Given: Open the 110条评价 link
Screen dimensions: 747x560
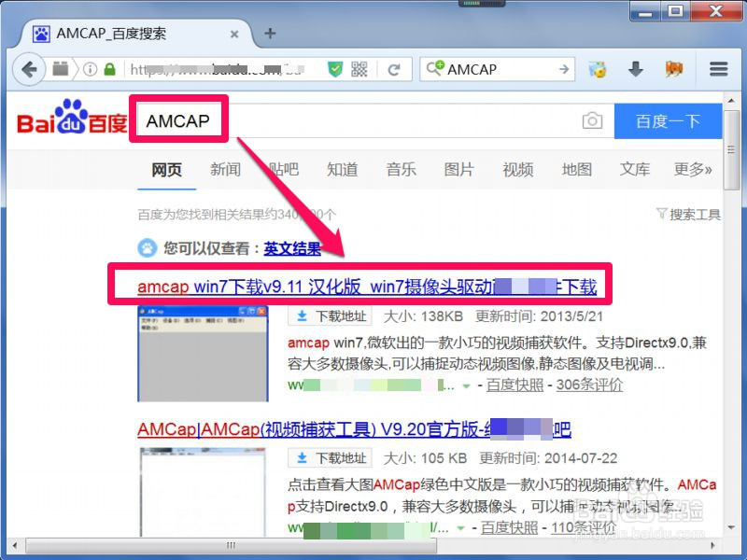Looking at the screenshot, I should click(x=585, y=527).
